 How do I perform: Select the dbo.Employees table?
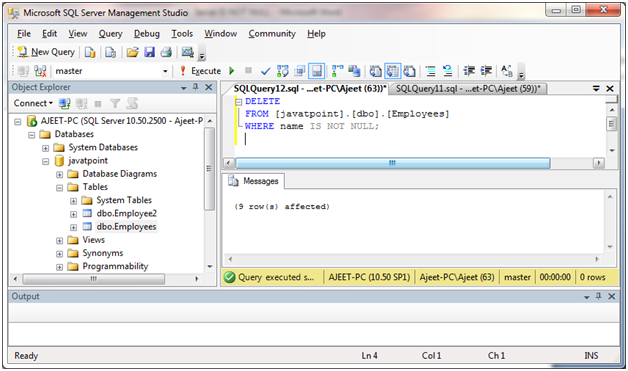click(x=126, y=227)
